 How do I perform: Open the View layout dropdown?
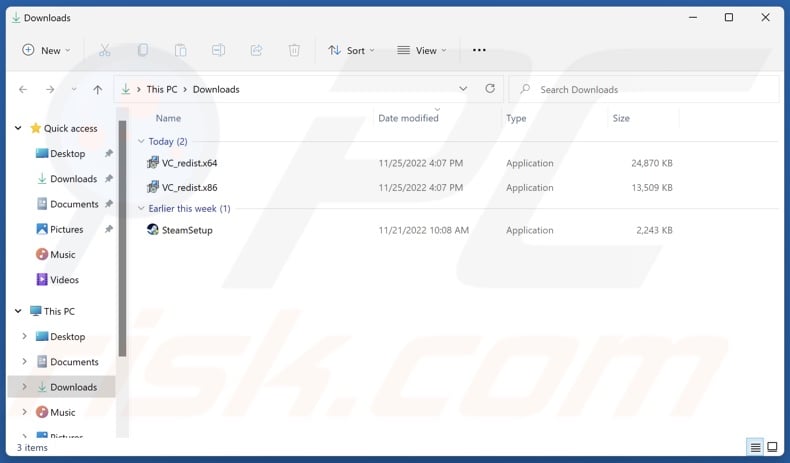click(x=422, y=50)
